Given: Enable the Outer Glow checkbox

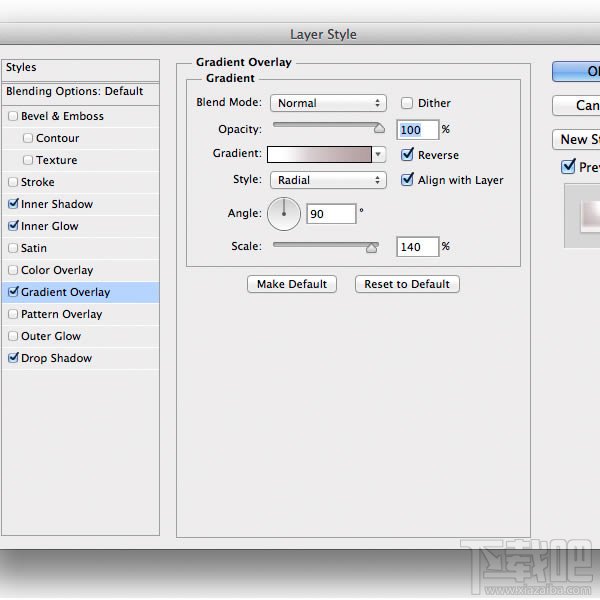Looking at the screenshot, I should pos(13,336).
